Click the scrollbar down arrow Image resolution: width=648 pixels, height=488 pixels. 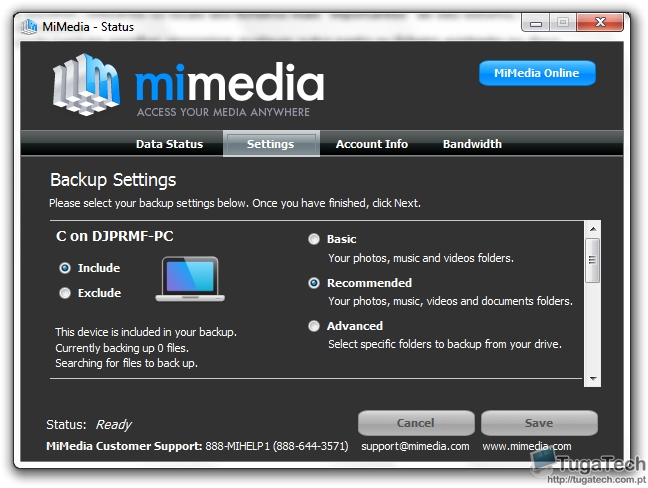(x=593, y=378)
